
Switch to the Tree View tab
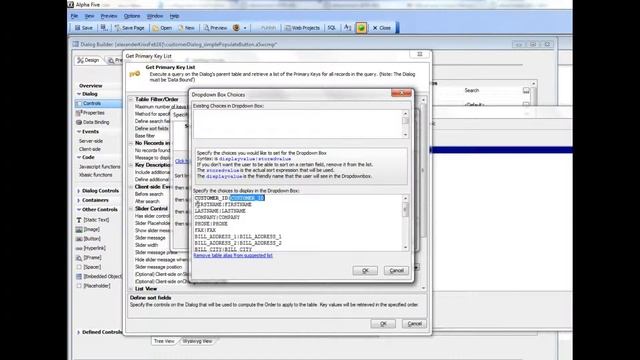(164, 341)
